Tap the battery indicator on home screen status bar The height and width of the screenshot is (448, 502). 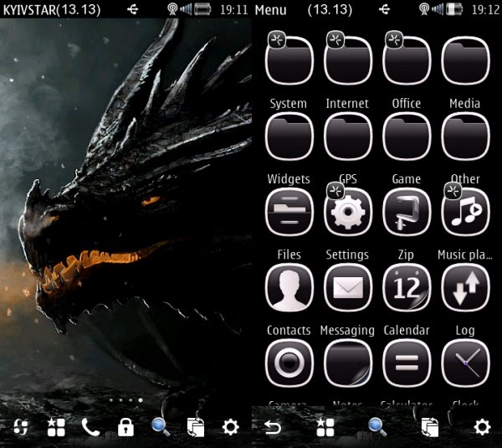tap(202, 9)
